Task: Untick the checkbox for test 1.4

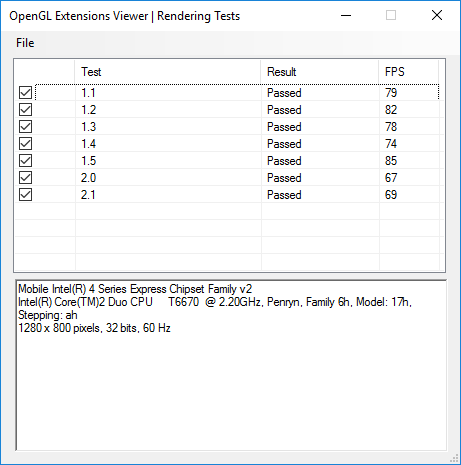Action: [x=25, y=144]
